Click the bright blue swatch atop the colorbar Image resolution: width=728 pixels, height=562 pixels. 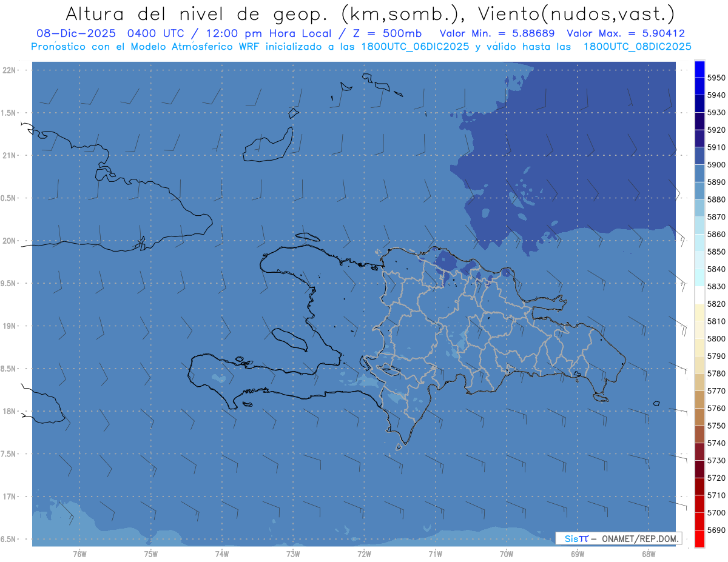[x=699, y=69]
